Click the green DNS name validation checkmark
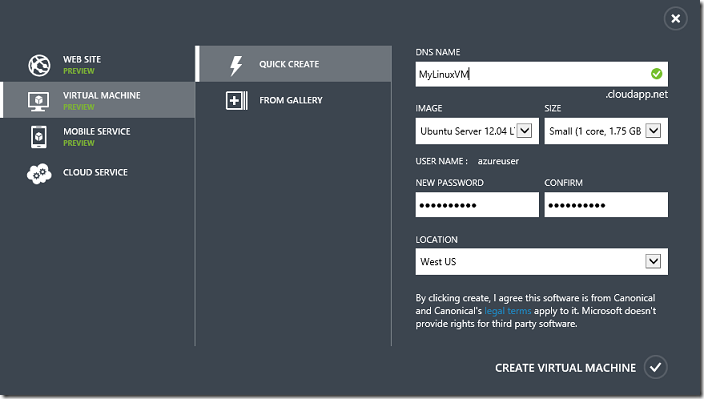The height and width of the screenshot is (399, 704). 656,74
